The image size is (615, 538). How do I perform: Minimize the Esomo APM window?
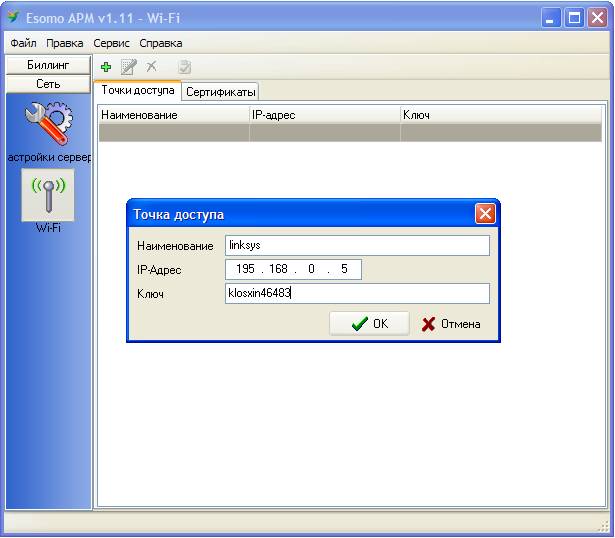pyautogui.click(x=551, y=18)
